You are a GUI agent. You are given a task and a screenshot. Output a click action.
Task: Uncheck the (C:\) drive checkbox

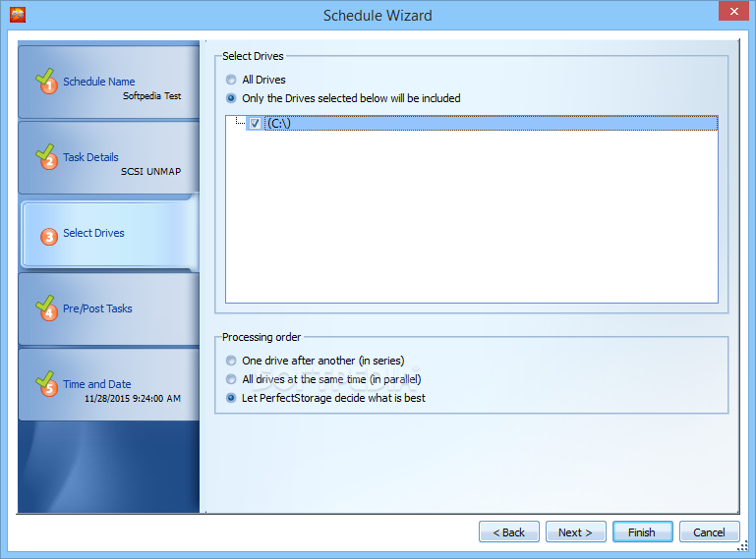[x=255, y=124]
